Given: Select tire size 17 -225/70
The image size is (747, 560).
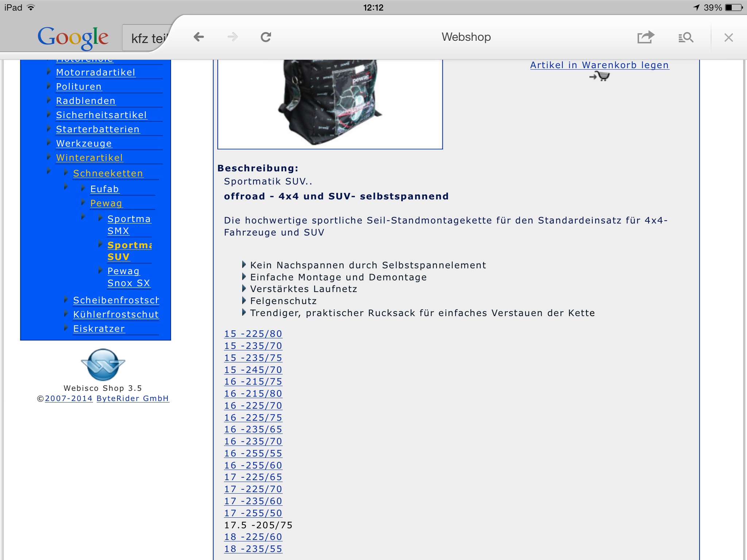Looking at the screenshot, I should (x=253, y=489).
